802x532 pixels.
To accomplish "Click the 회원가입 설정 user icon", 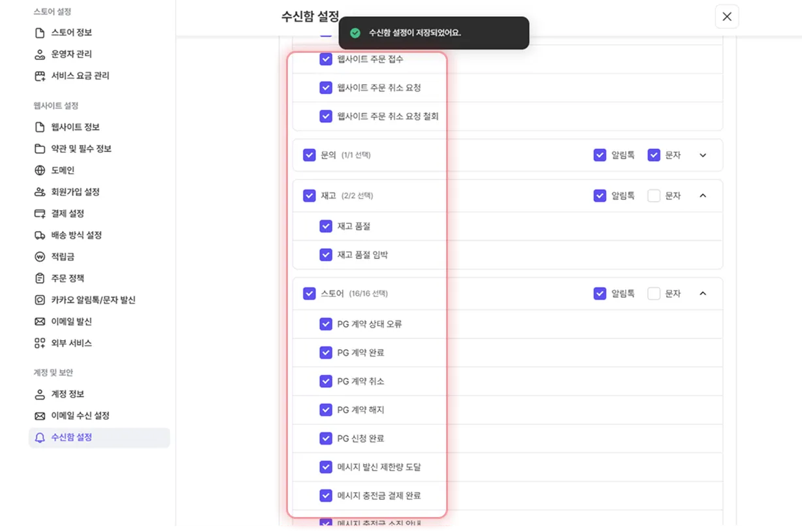I will coord(40,192).
